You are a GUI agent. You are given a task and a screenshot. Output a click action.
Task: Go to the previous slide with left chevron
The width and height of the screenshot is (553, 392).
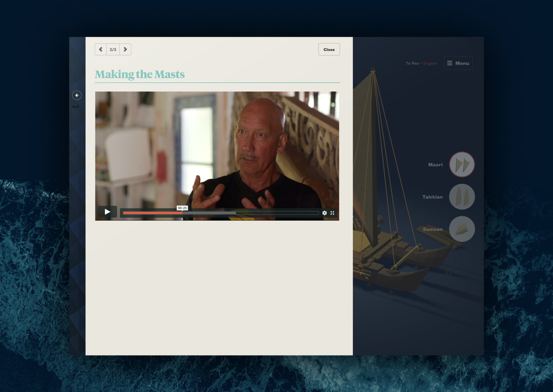pos(101,49)
